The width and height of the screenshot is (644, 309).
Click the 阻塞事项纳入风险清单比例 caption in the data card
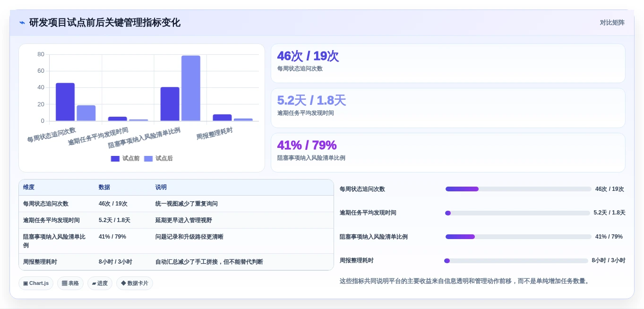coord(311,158)
